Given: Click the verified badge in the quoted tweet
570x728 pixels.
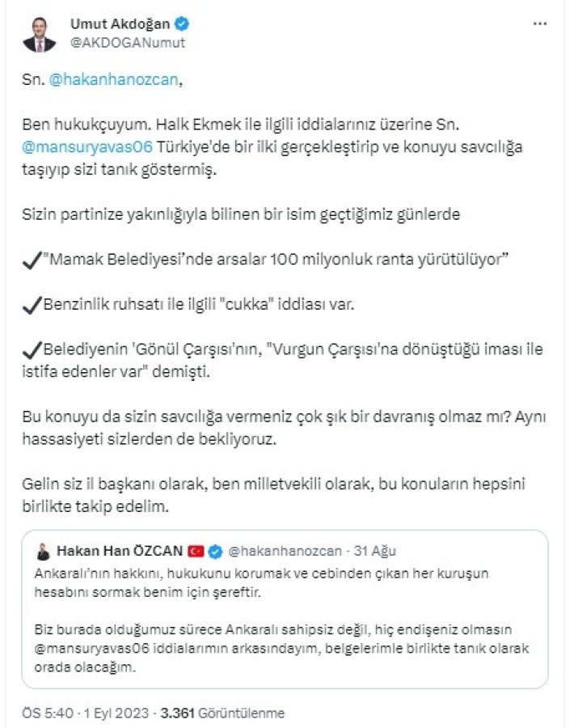Looking at the screenshot, I should 216,552.
